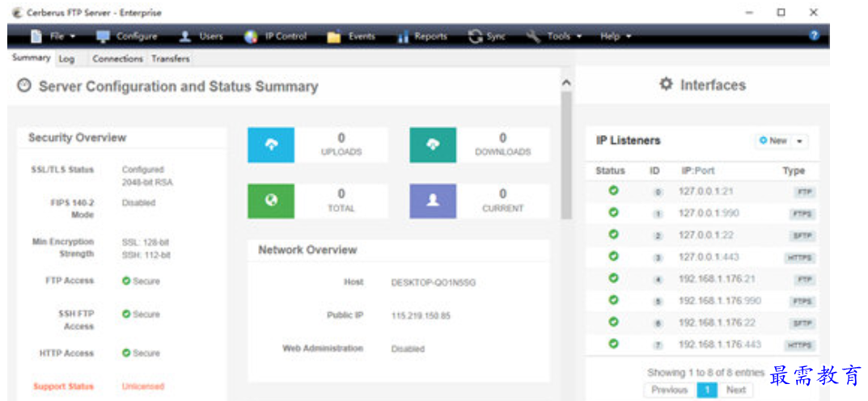
Task: Select listener 192.168.1.176:22
Action: 702,323
